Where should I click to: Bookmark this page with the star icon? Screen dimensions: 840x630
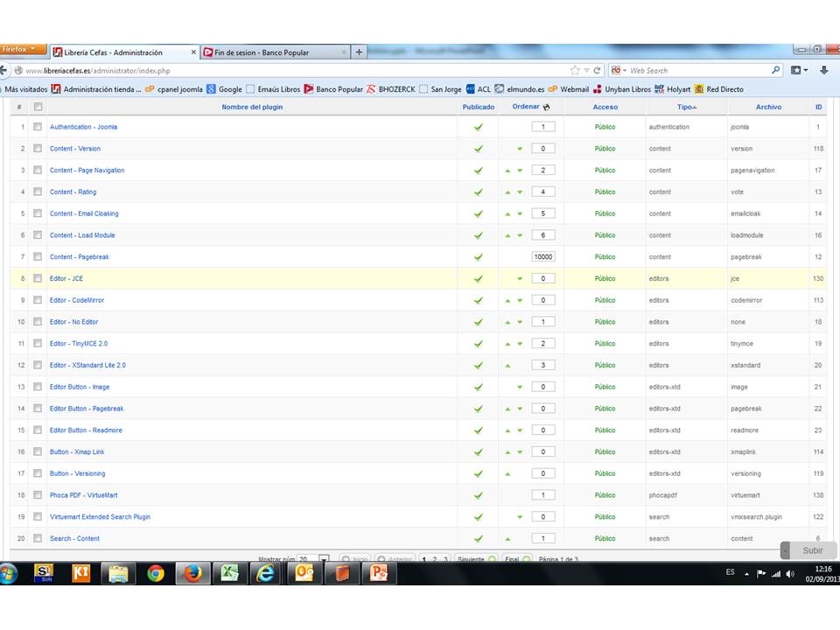click(x=575, y=70)
